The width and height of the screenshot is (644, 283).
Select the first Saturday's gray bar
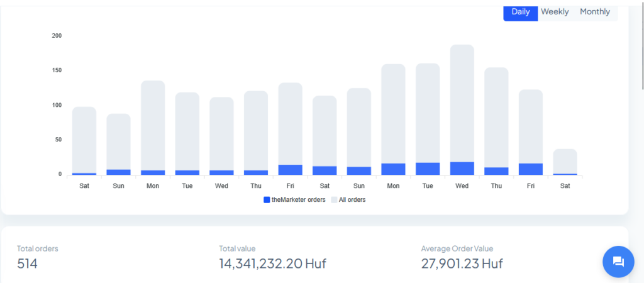(84, 138)
